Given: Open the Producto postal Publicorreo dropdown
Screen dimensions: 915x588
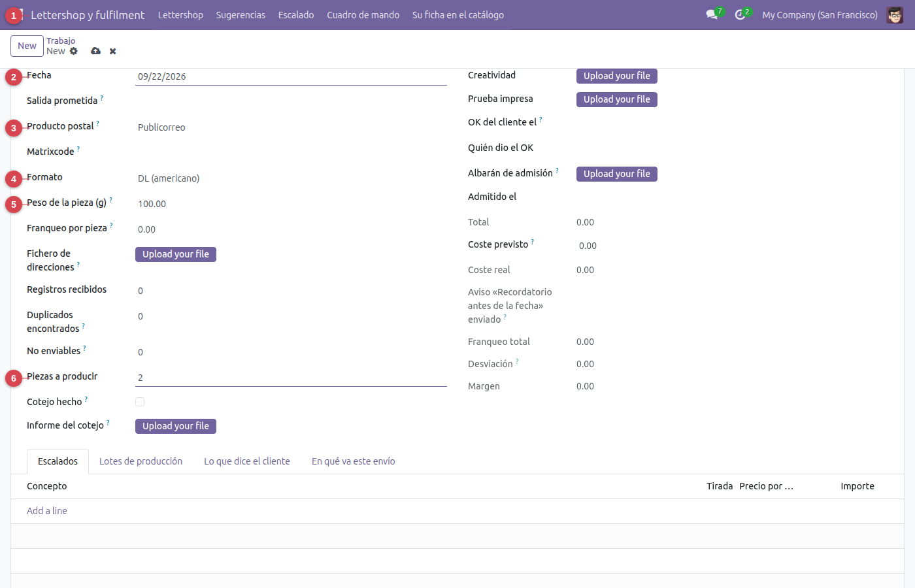Looking at the screenshot, I should (291, 127).
